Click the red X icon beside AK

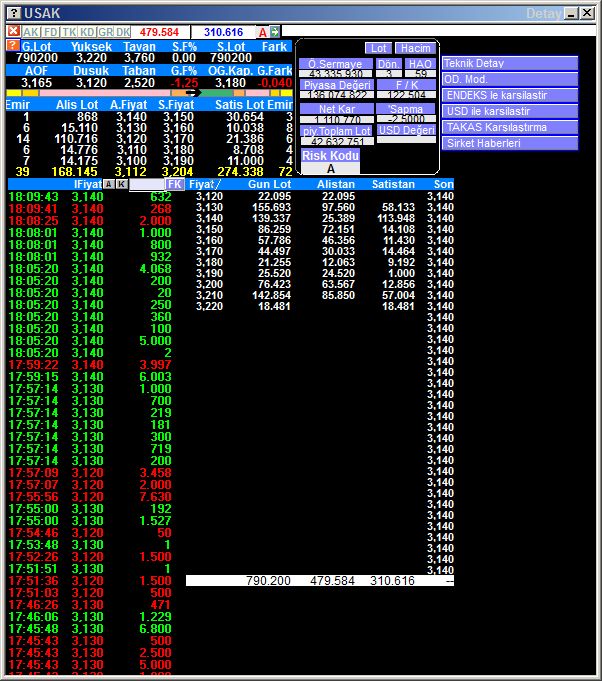coord(13,31)
